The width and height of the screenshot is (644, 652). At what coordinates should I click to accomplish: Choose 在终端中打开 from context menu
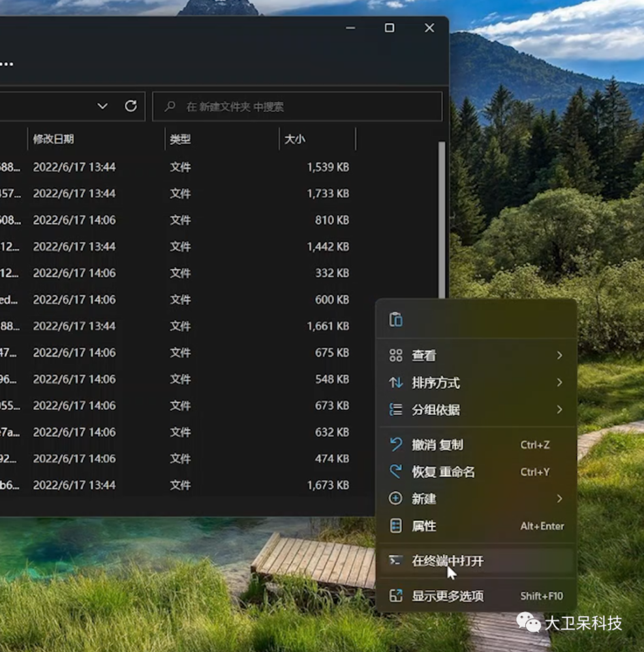tap(448, 561)
